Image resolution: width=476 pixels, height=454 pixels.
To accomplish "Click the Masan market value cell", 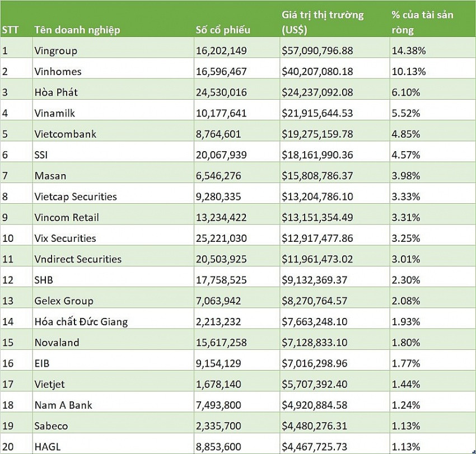I will pyautogui.click(x=335, y=176).
